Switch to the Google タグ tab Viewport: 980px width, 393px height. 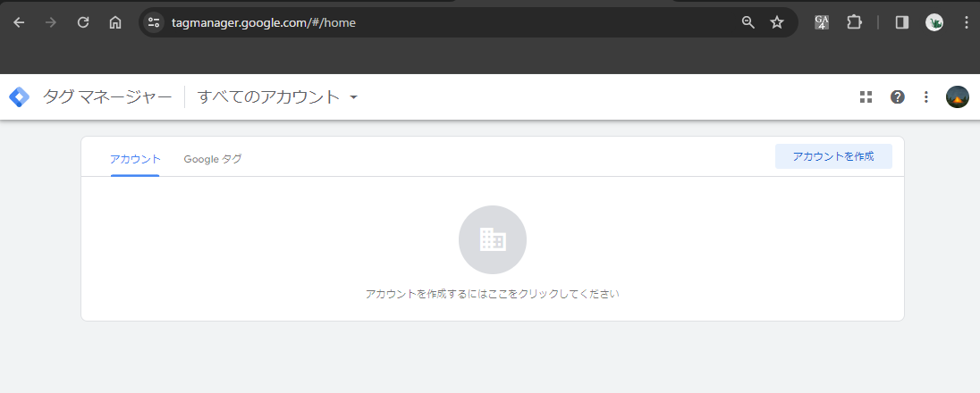[x=213, y=159]
